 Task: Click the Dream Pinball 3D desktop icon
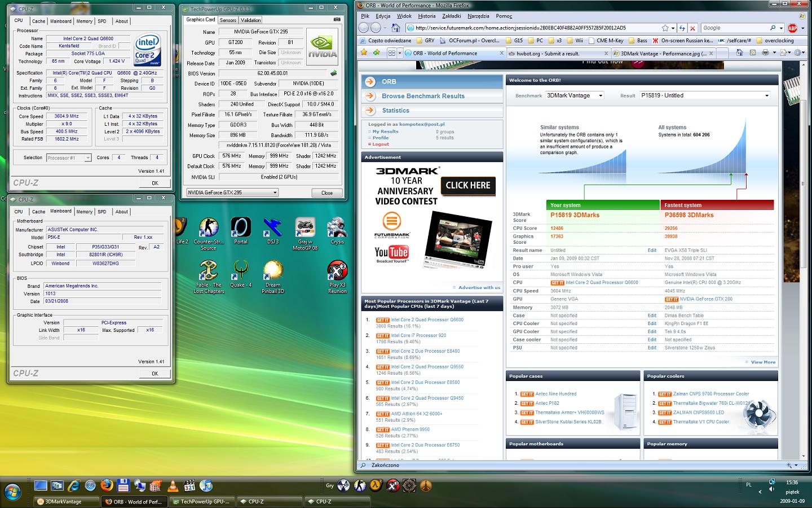coord(273,277)
